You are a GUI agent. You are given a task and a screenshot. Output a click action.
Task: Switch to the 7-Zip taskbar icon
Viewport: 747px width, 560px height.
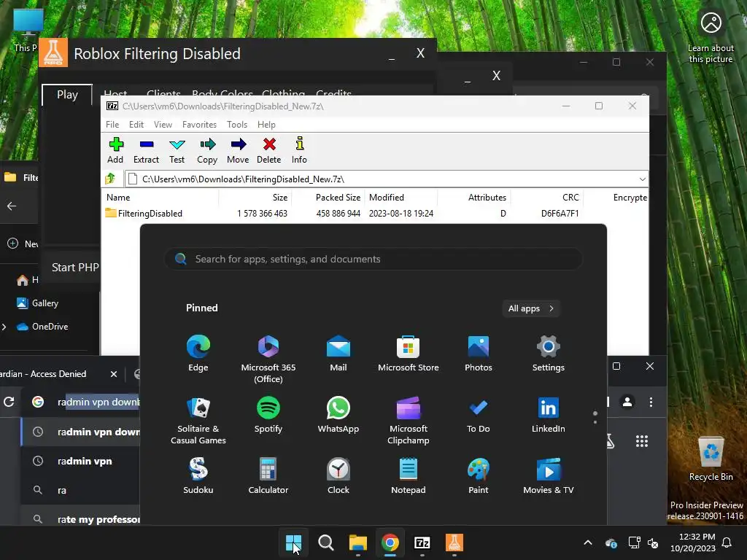coord(422,542)
